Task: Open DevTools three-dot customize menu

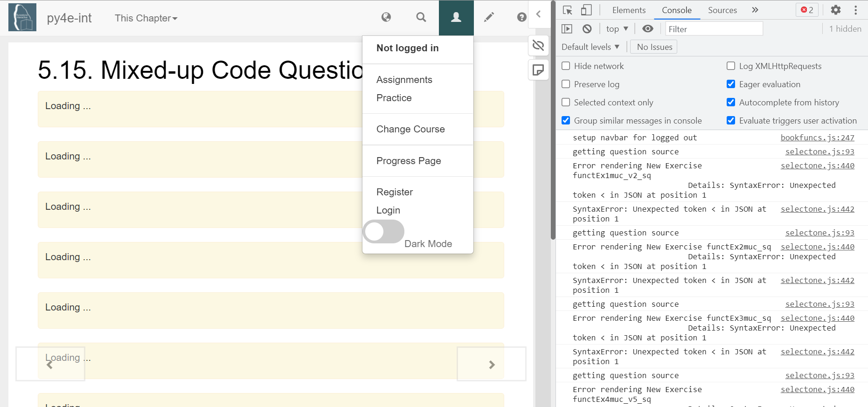Action: coord(855,10)
